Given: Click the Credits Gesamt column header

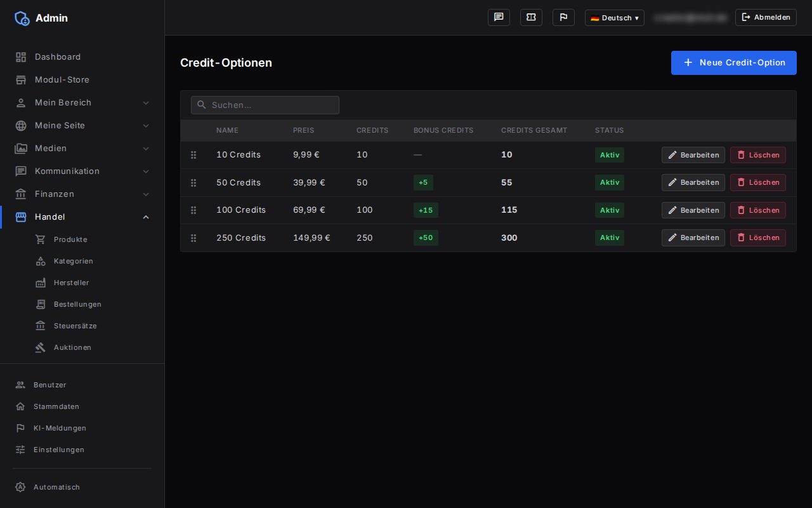Looking at the screenshot, I should 534,130.
